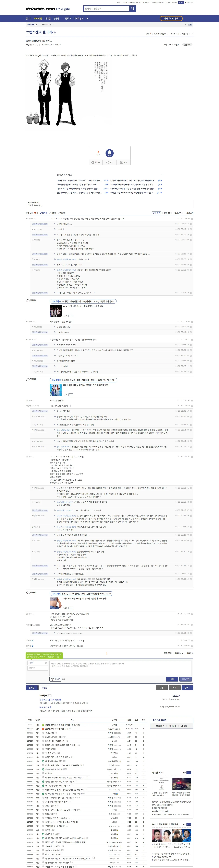Click 댓글 등록 jump button
This screenshot has height=868, width=219.
coord(156,213)
